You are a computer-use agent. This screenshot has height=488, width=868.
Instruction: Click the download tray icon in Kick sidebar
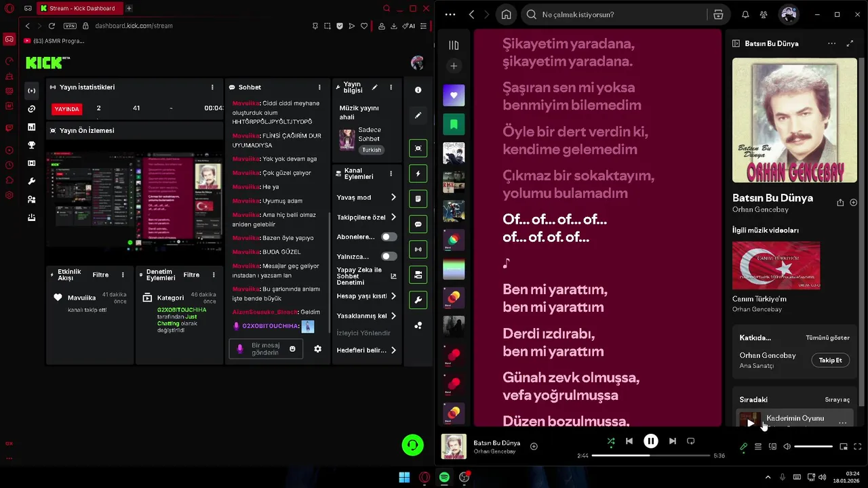pyautogui.click(x=31, y=218)
